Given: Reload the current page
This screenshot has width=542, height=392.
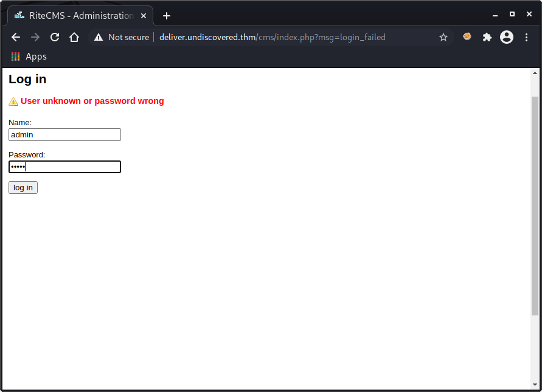Looking at the screenshot, I should [x=55, y=37].
